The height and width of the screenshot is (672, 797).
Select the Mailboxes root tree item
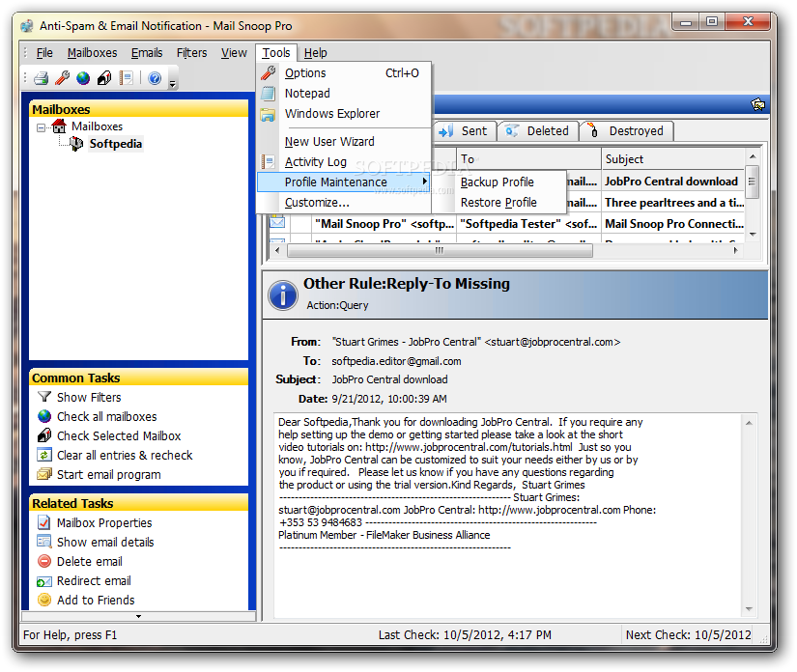click(97, 126)
